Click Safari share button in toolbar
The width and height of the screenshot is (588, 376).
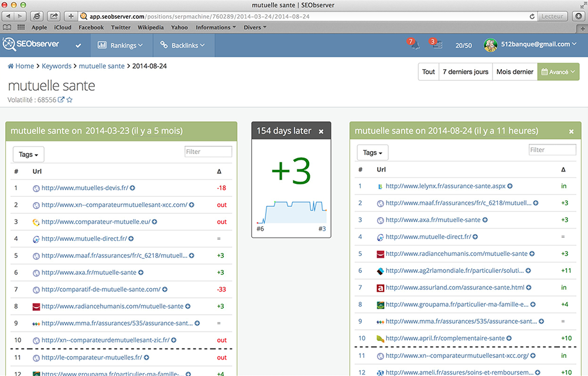coord(53,16)
